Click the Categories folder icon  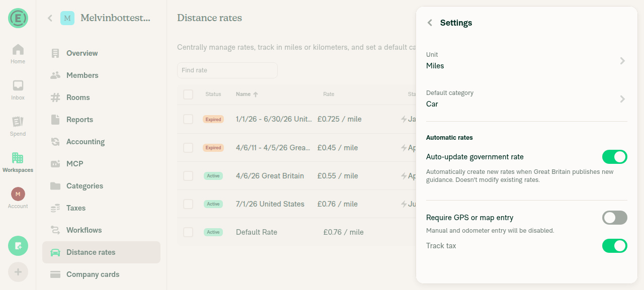coord(55,186)
